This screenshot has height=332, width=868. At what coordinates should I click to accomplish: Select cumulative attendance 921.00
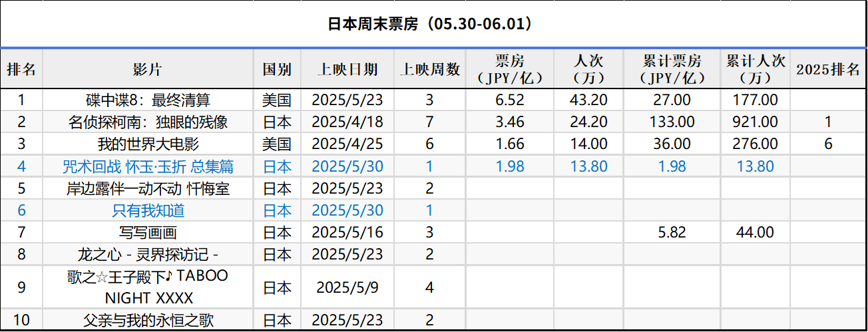pos(755,122)
